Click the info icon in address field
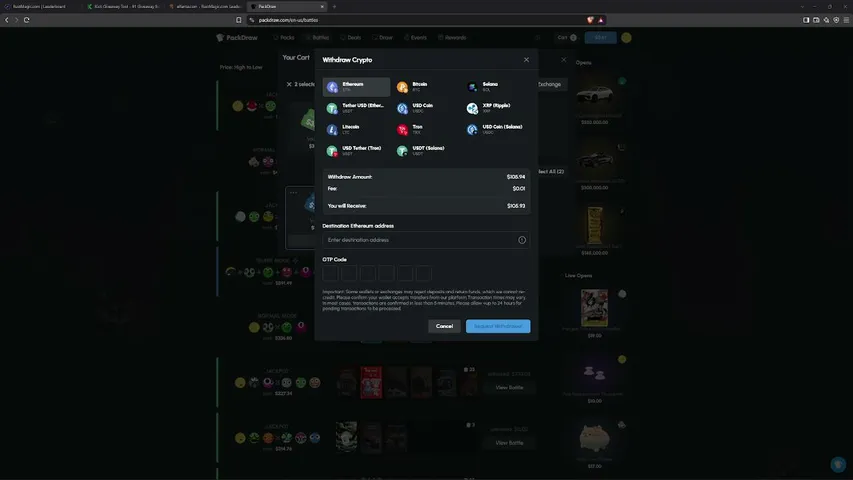 [x=522, y=240]
